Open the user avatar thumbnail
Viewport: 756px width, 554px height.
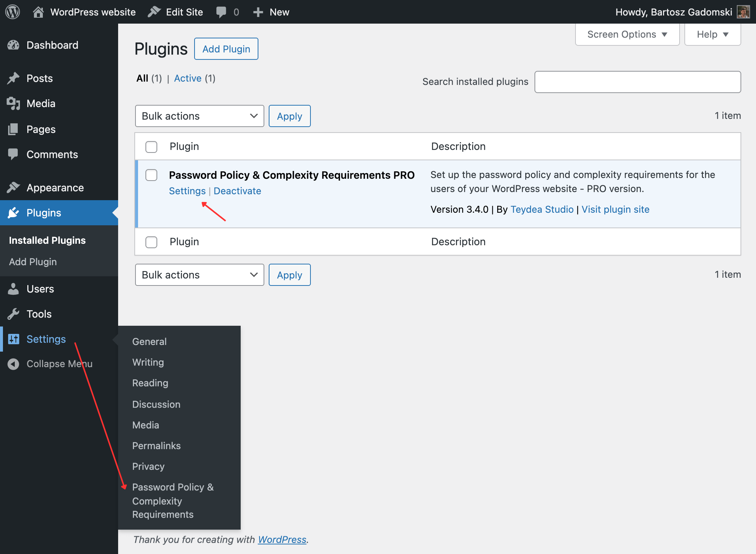[x=743, y=12]
